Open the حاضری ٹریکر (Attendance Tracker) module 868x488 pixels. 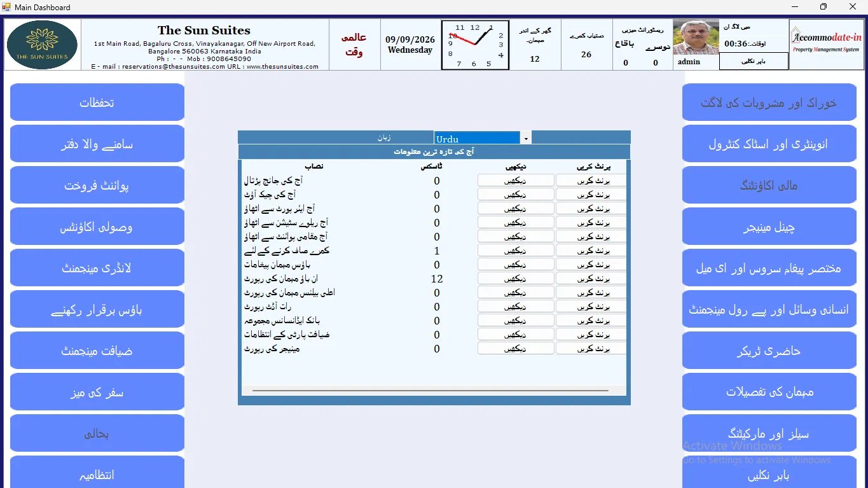coord(769,351)
